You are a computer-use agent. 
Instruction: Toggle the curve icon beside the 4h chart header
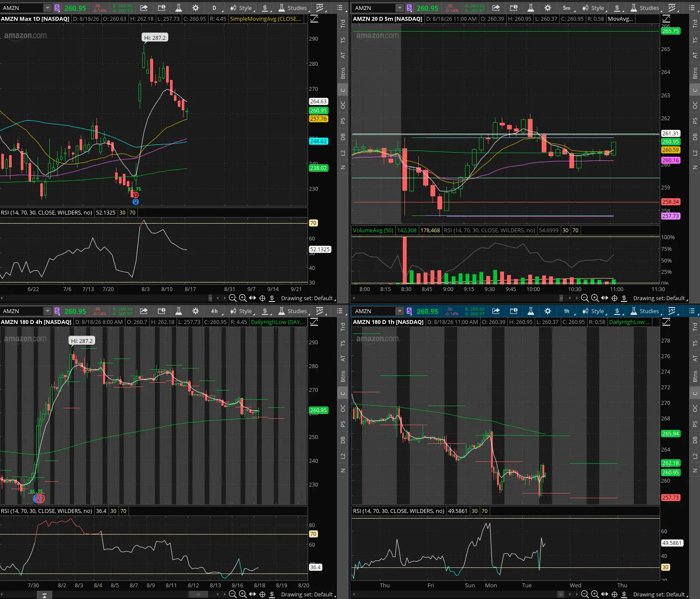click(x=314, y=322)
